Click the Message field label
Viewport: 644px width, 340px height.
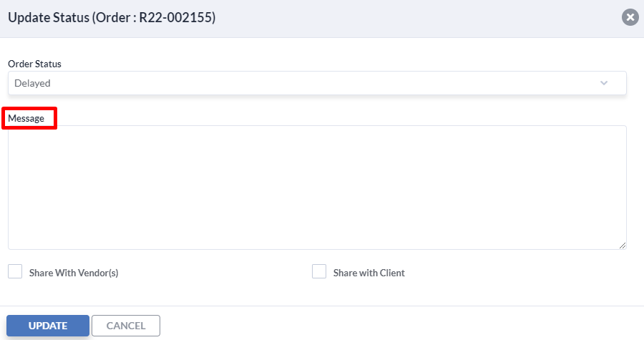(26, 118)
